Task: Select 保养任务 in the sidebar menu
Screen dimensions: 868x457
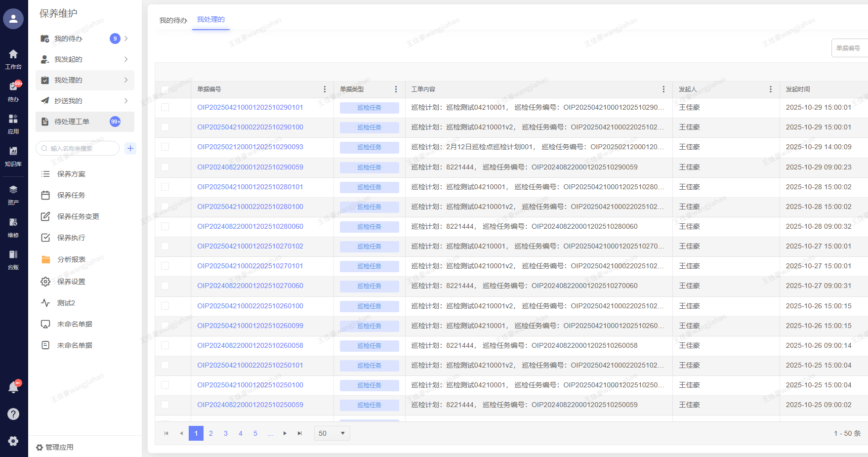Action: point(71,195)
